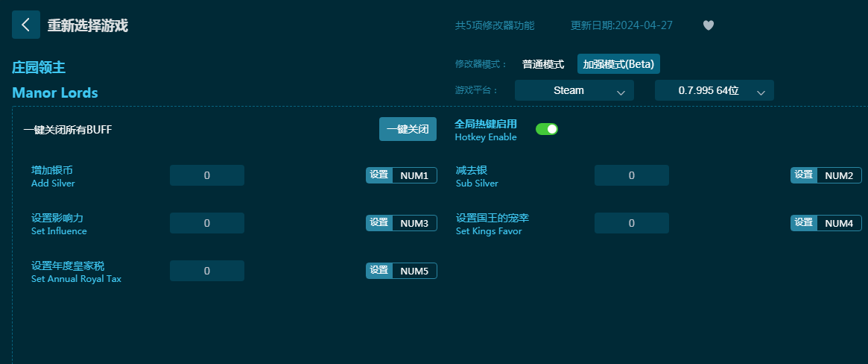This screenshot has height=364, width=868.
Task: Click 设置 button for NUM5 hotkey
Action: (379, 270)
